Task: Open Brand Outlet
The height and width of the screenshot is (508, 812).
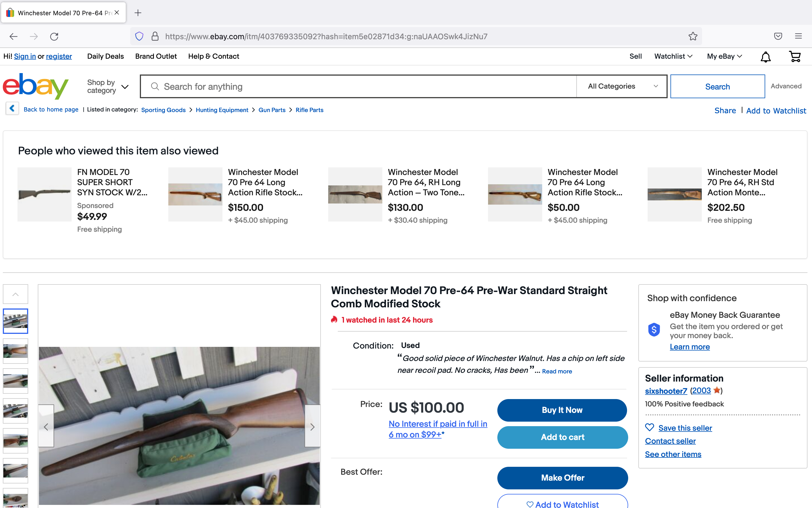Action: pos(156,56)
